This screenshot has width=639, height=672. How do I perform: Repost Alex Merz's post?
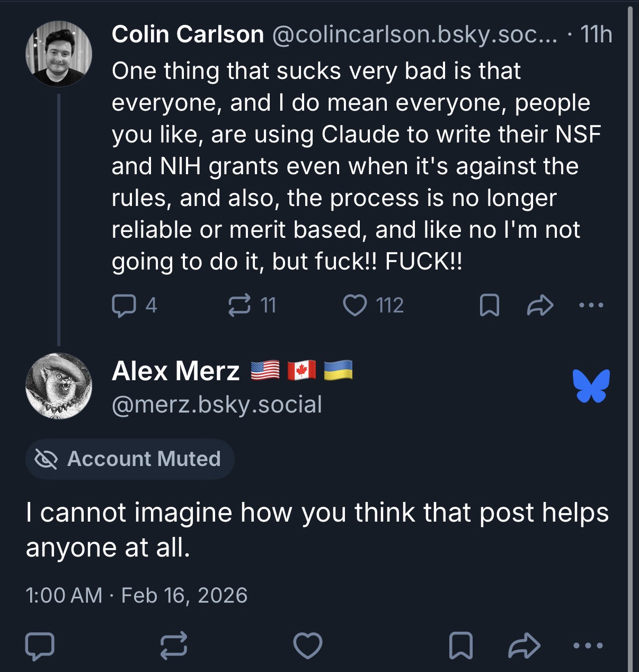click(174, 646)
